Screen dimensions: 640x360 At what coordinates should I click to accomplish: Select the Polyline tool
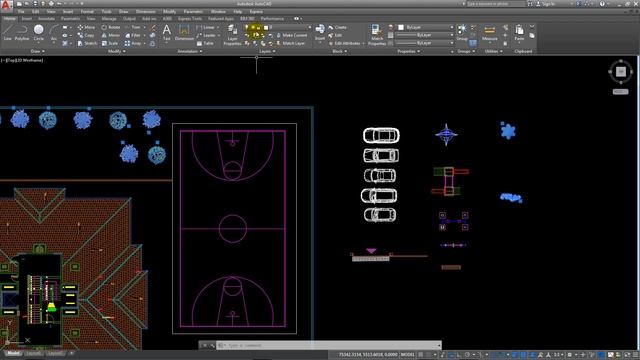(22, 33)
